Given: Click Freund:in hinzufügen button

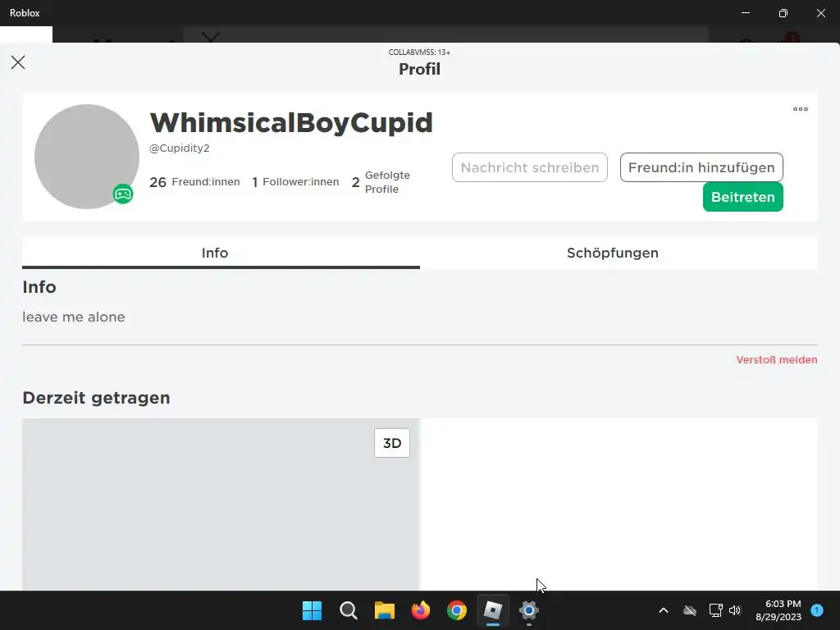Looking at the screenshot, I should (701, 167).
